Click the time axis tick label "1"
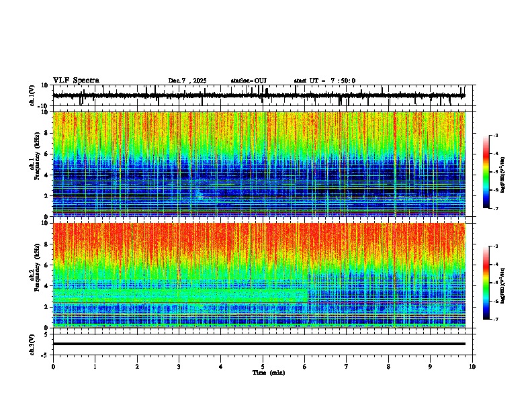532x411 pixels. click(95, 367)
